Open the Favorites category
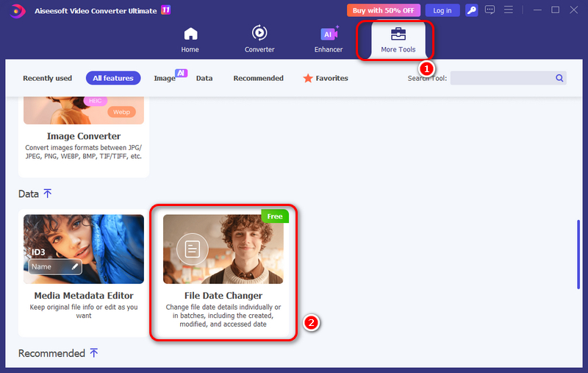Viewport: 588px width, 373px height. point(326,78)
